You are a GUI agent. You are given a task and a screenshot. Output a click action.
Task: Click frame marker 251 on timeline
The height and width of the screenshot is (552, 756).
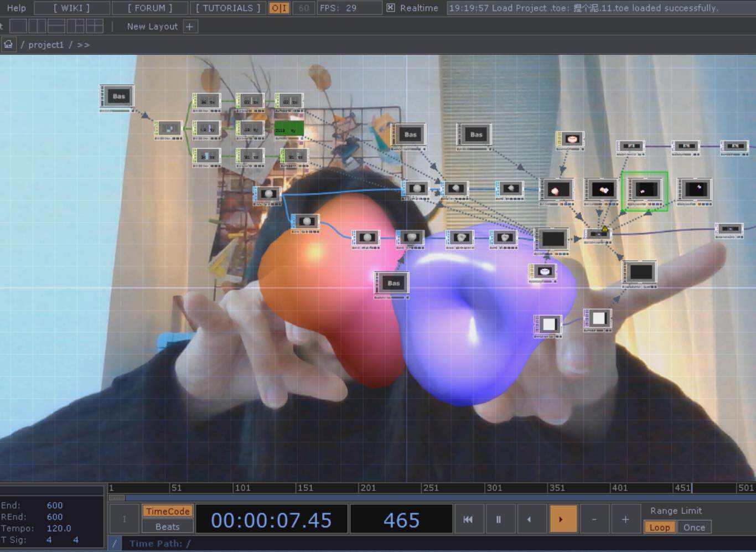[x=431, y=488]
